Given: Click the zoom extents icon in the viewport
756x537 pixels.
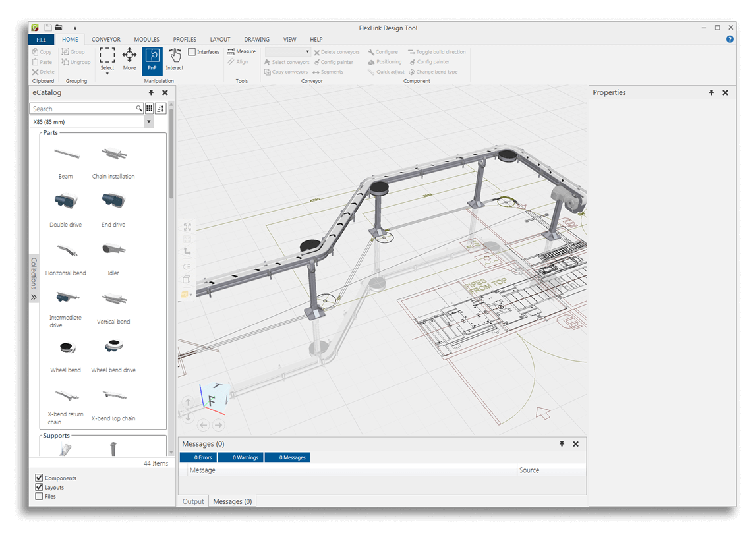Looking at the screenshot, I should click(x=188, y=227).
